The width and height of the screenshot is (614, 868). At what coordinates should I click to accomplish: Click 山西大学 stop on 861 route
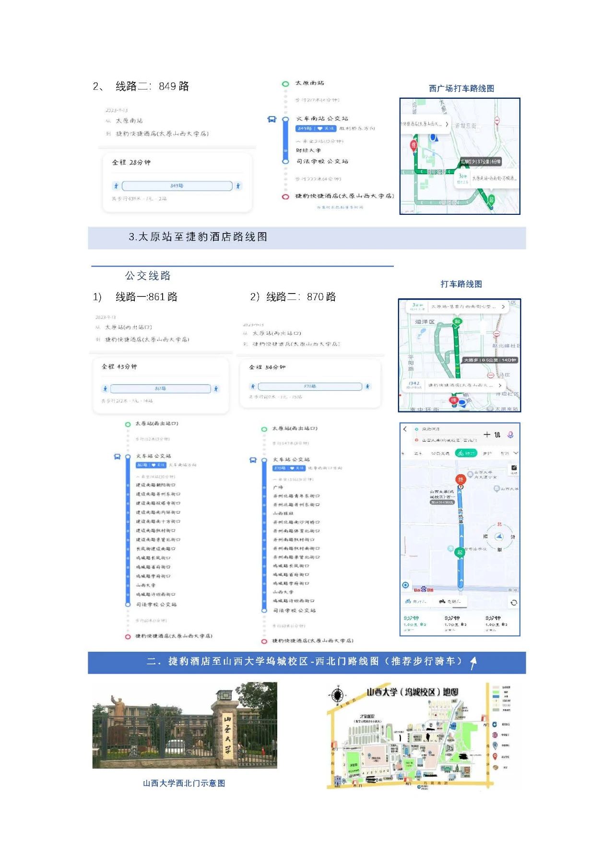click(145, 586)
